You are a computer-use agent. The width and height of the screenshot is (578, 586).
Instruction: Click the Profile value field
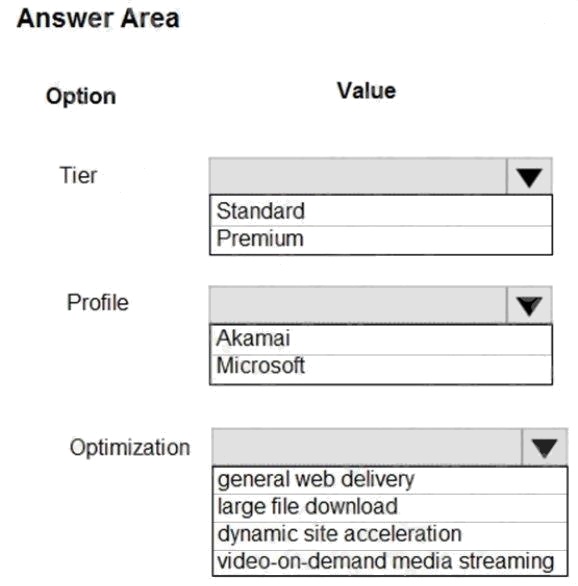pyautogui.click(x=358, y=305)
